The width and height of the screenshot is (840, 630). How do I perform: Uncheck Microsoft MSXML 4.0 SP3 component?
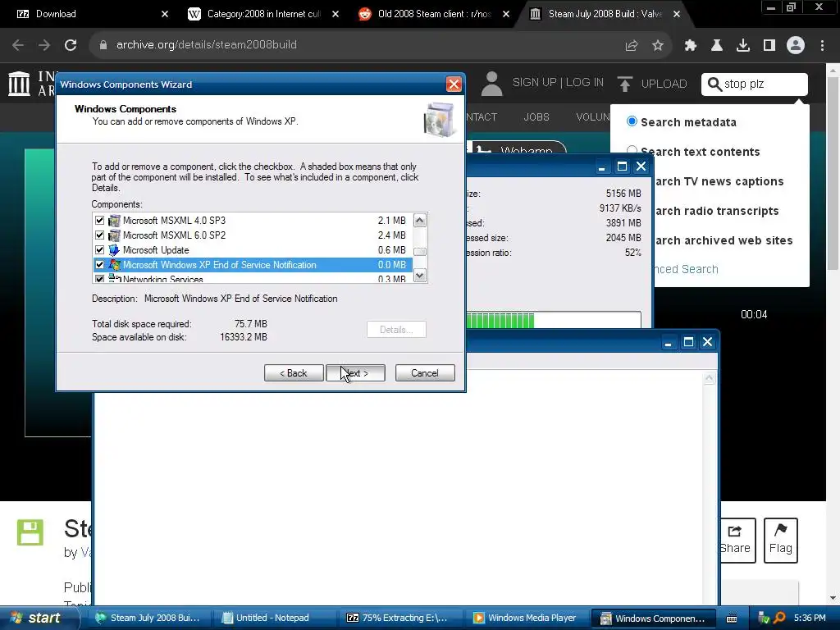point(99,220)
